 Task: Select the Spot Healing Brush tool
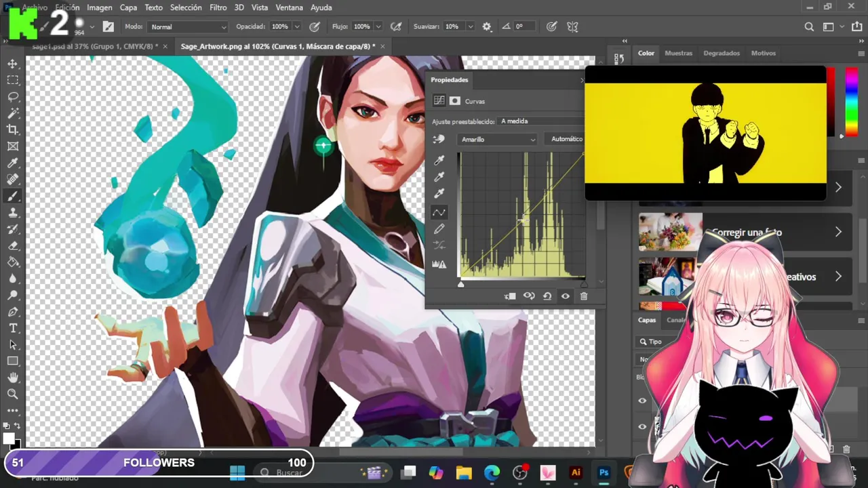pos(13,180)
